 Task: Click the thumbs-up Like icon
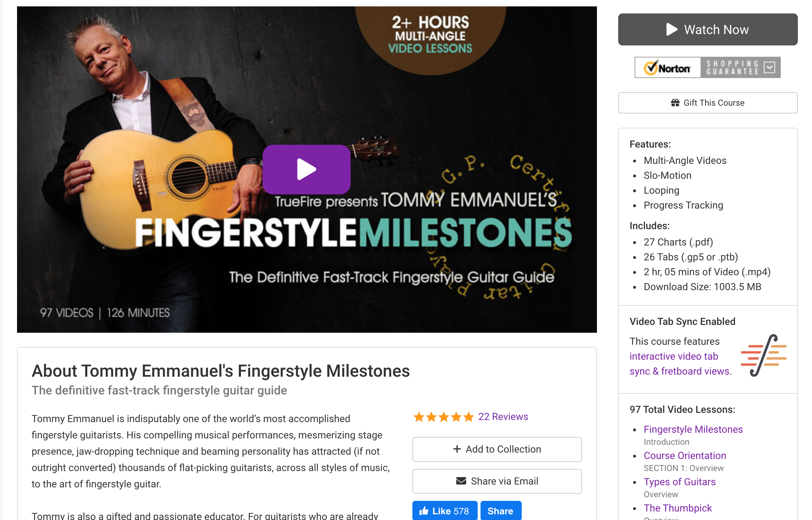click(424, 511)
